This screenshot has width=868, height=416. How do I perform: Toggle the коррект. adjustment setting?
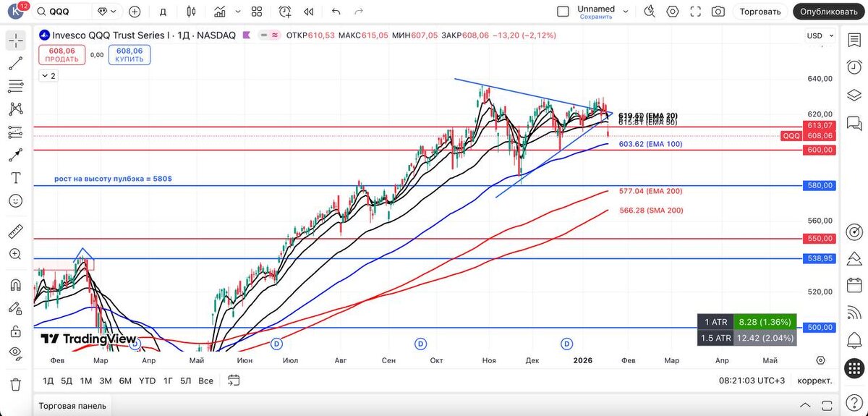[814, 381]
